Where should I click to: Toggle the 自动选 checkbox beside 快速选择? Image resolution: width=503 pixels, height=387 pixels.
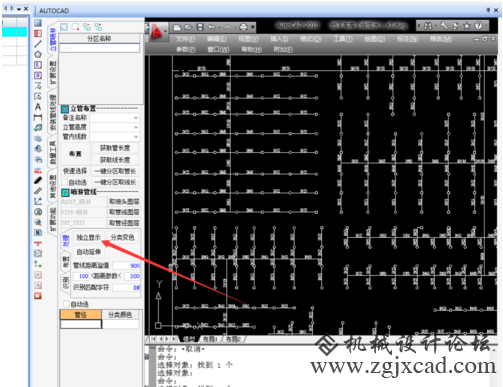pyautogui.click(x=65, y=182)
